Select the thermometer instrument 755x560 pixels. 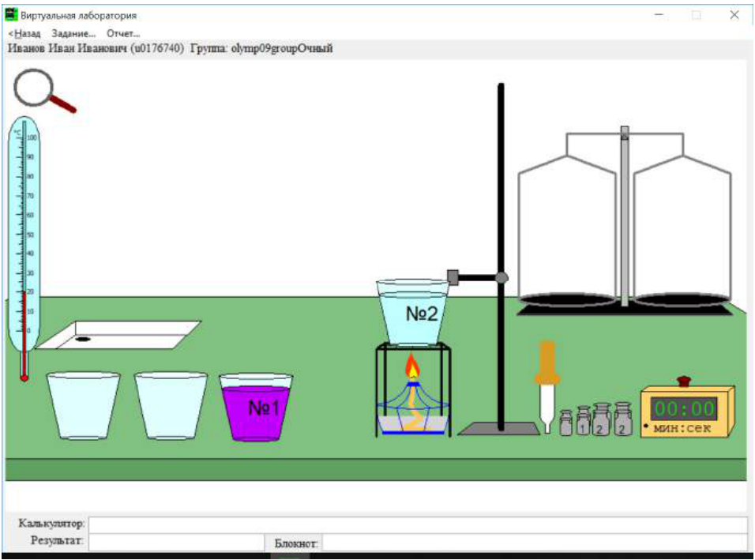(24, 248)
